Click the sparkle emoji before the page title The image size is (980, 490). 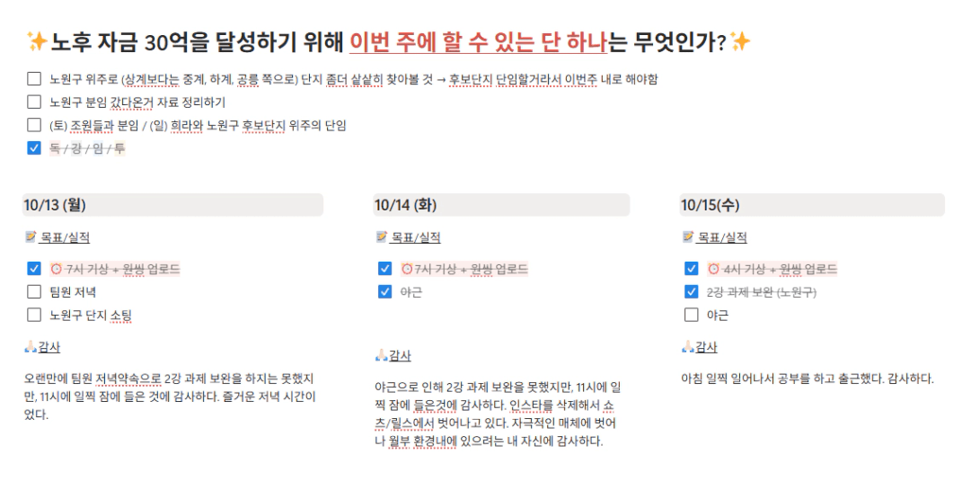37,41
